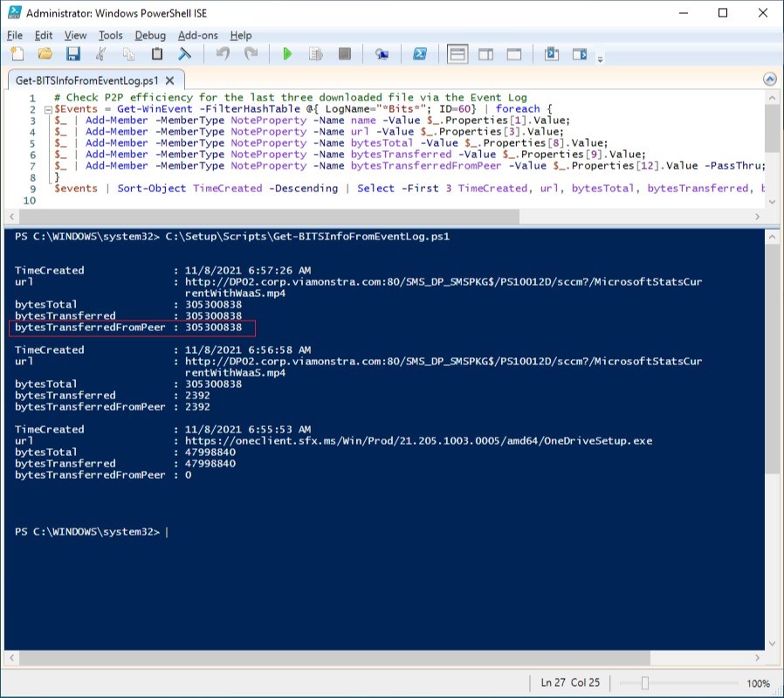Click the bytesTotal value 47998840
Viewport: 784px width, 698px height.
coord(210,452)
